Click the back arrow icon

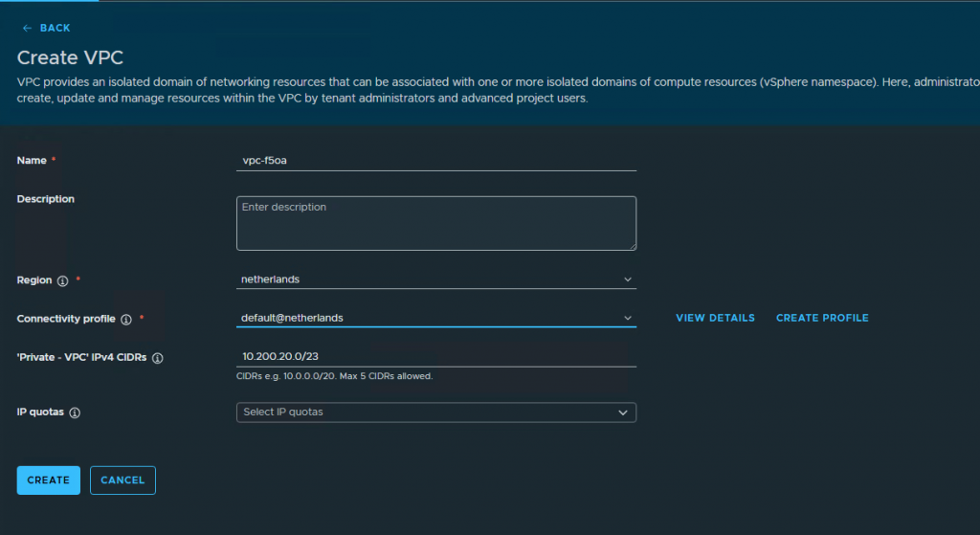(27, 28)
